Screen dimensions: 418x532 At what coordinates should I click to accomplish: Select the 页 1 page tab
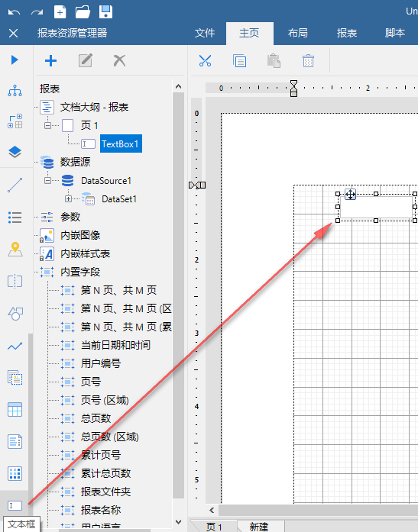click(x=213, y=527)
